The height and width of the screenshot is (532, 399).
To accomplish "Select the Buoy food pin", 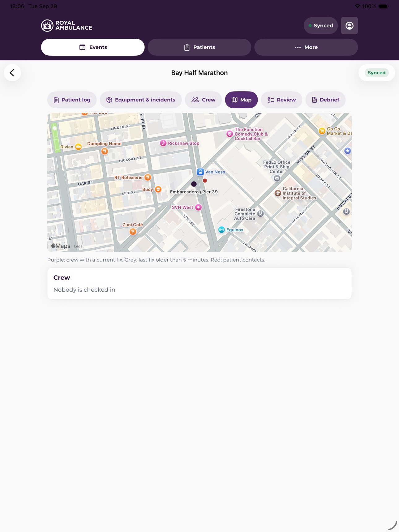I will (x=158, y=189).
